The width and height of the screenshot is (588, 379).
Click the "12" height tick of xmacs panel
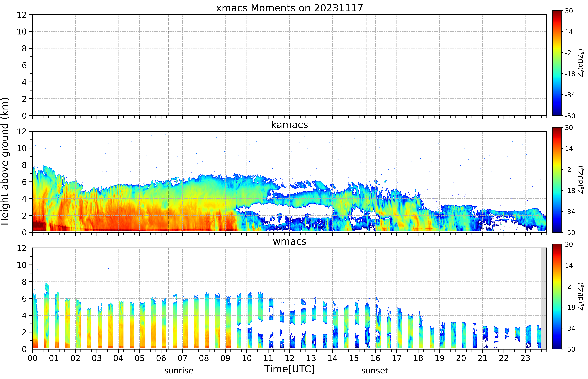point(22,15)
